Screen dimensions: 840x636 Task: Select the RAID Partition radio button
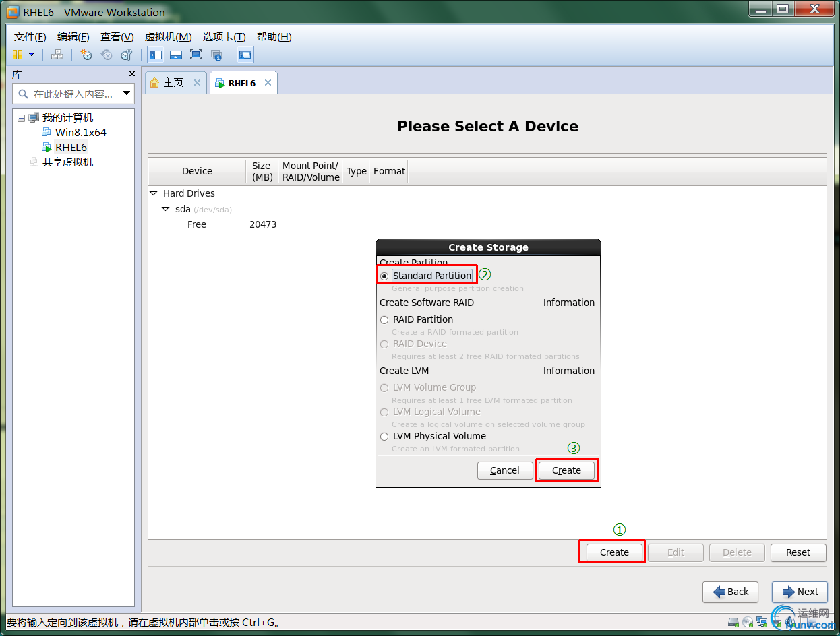[x=384, y=319]
